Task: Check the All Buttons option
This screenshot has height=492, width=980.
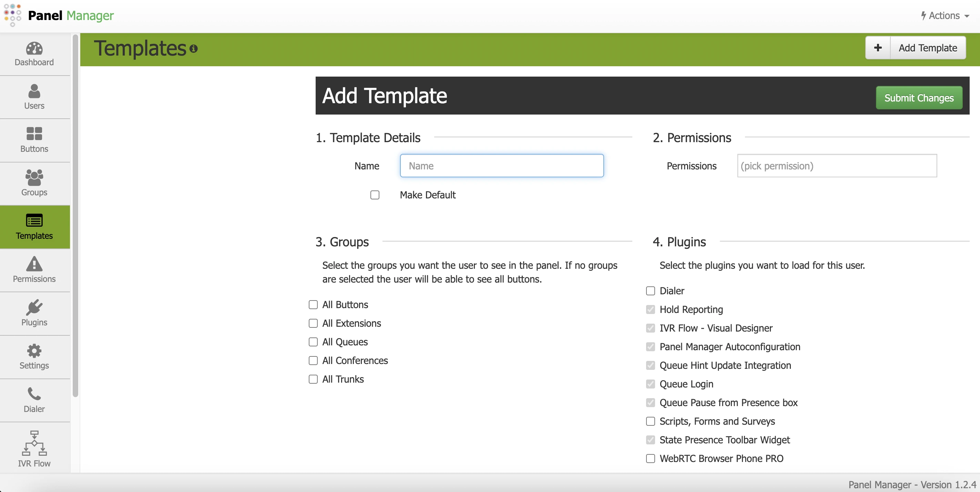Action: (x=313, y=305)
